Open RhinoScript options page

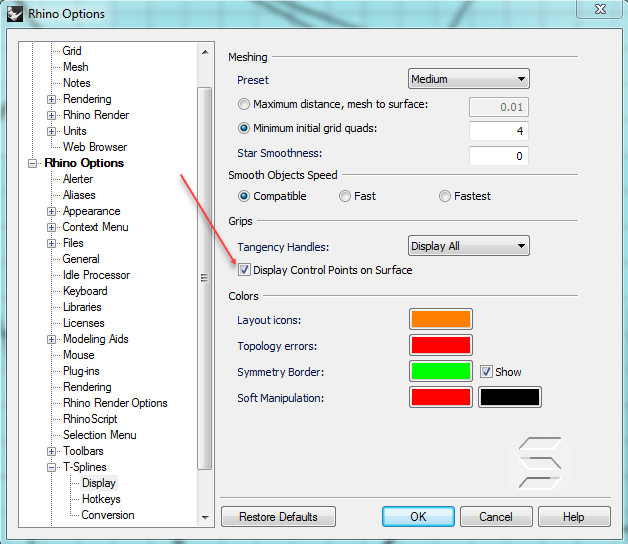pyautogui.click(x=90, y=419)
